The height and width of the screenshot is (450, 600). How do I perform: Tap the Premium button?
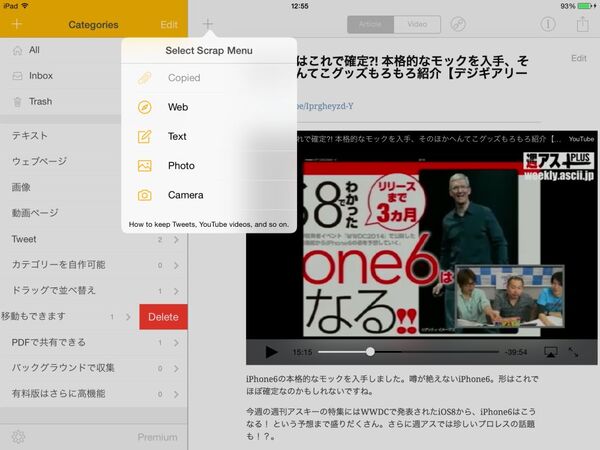point(157,437)
